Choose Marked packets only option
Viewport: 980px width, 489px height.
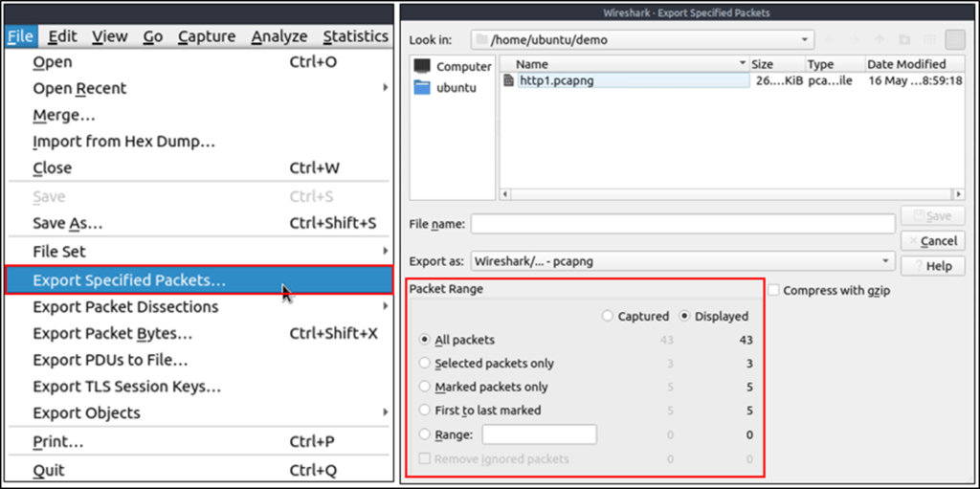425,387
